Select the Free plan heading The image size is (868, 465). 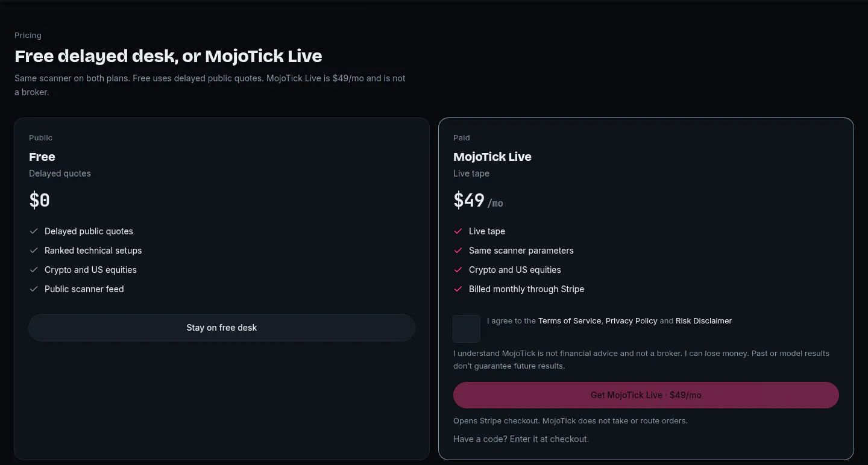coord(42,157)
